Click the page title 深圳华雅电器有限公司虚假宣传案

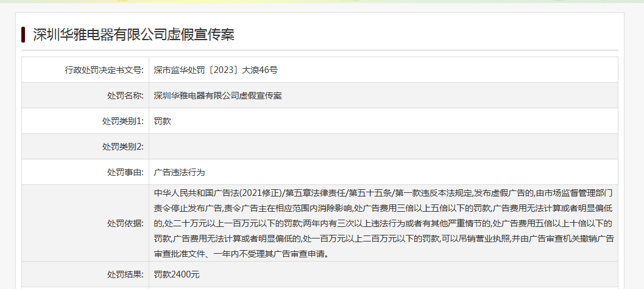(x=133, y=35)
